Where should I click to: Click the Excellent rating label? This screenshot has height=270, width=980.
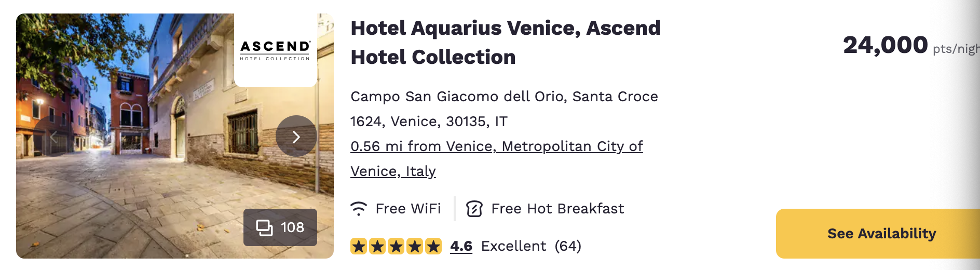point(513,246)
